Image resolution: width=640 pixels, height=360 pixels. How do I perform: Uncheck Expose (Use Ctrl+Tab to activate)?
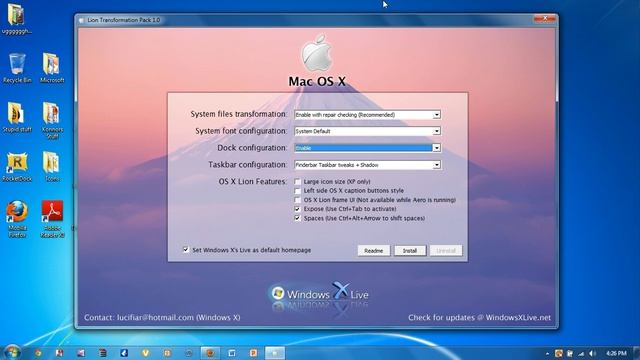point(298,209)
